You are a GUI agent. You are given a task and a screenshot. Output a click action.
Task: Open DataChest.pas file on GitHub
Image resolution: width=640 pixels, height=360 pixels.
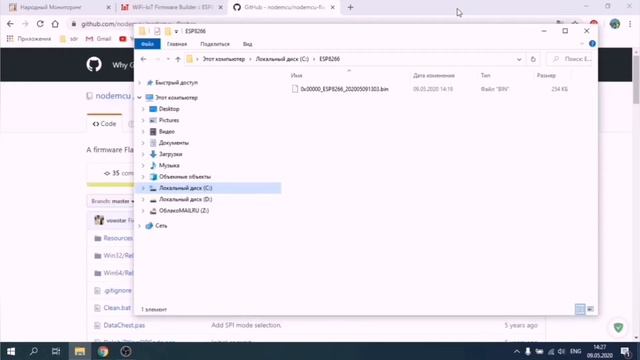[124, 325]
